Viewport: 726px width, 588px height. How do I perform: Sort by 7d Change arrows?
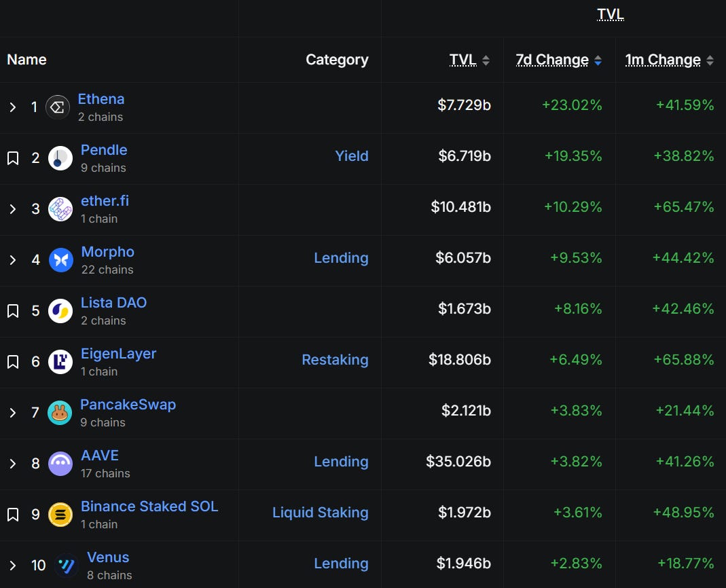(598, 60)
